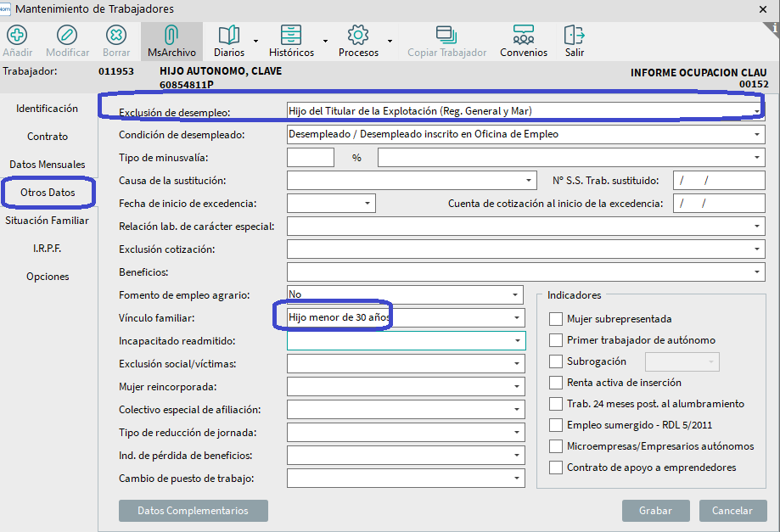Viewport: 780px width, 532px height.
Task: Expand the Beneficios dropdown
Action: [526, 272]
